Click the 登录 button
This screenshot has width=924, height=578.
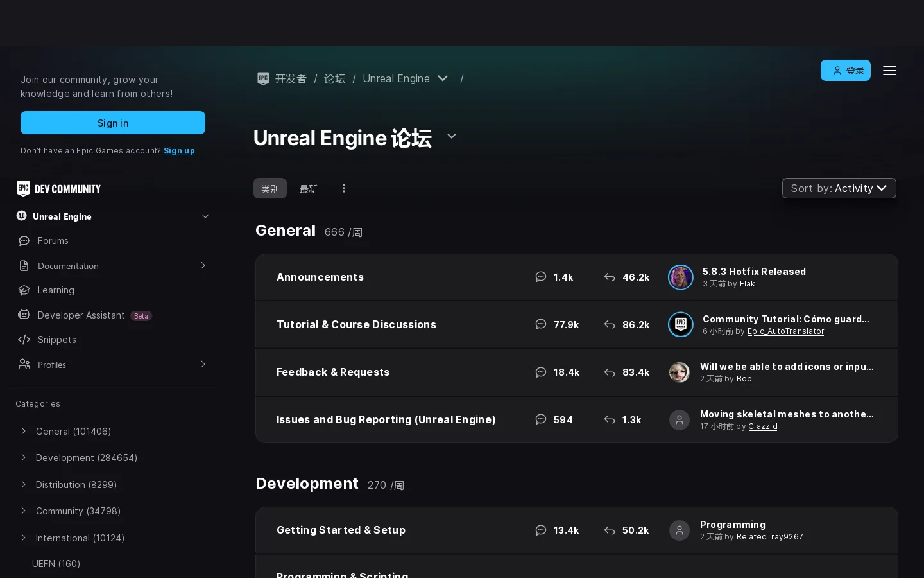846,71
